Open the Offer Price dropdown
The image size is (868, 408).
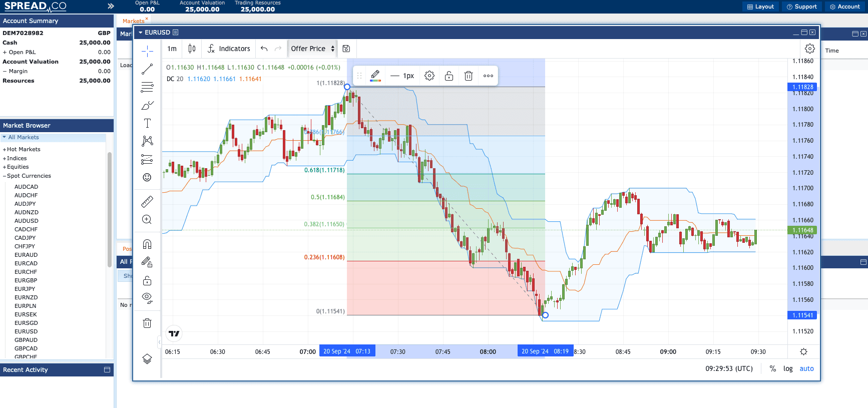312,49
